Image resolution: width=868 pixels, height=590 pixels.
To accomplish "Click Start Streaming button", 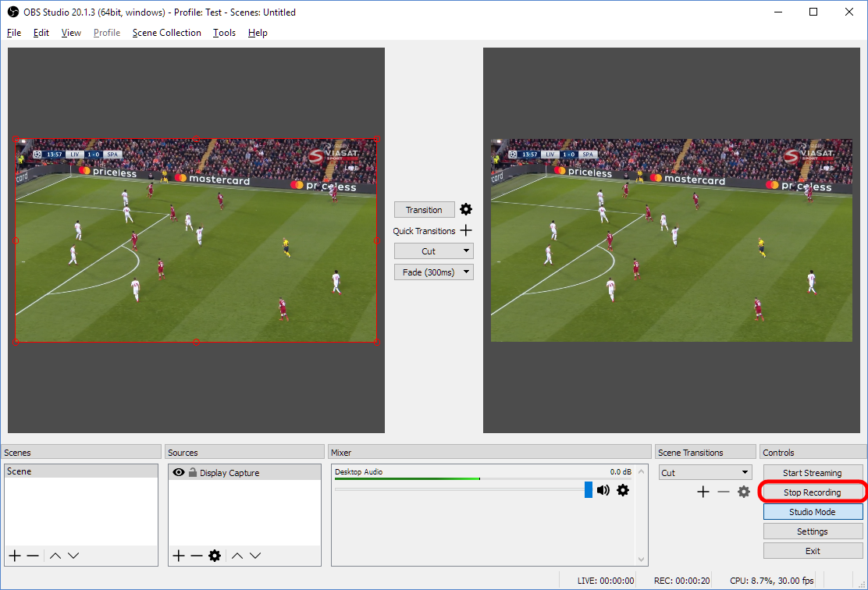I will 812,473.
